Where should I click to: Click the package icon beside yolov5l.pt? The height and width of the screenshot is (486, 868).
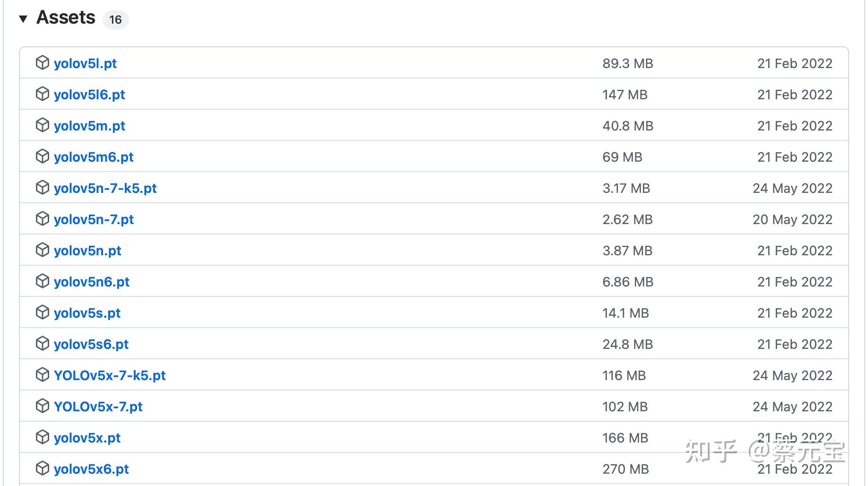43,63
